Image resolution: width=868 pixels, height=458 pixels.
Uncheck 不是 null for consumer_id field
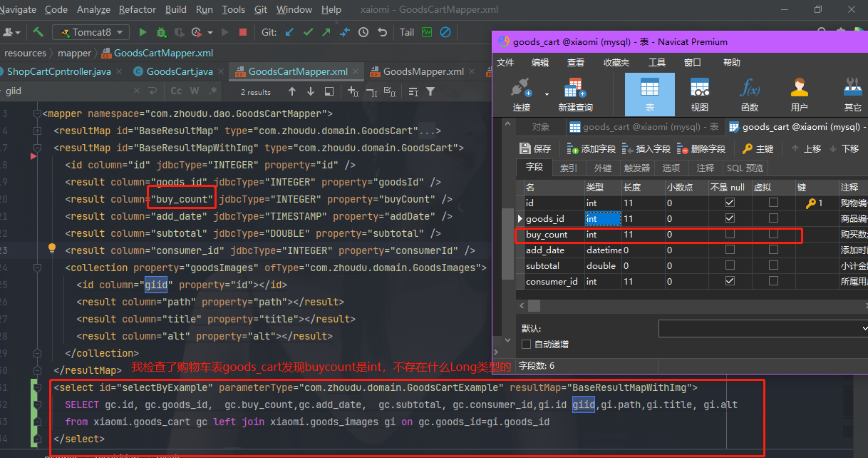730,281
